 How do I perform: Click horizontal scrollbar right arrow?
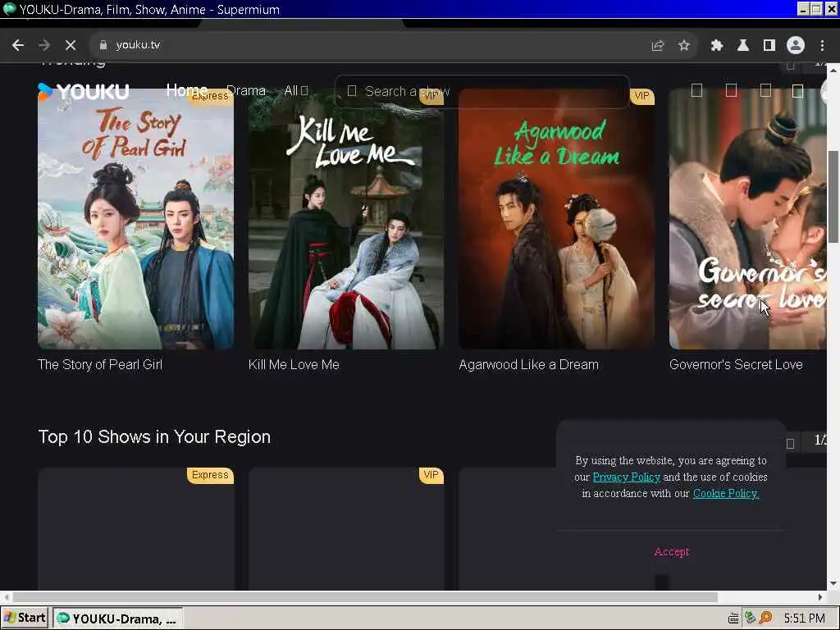pos(820,597)
